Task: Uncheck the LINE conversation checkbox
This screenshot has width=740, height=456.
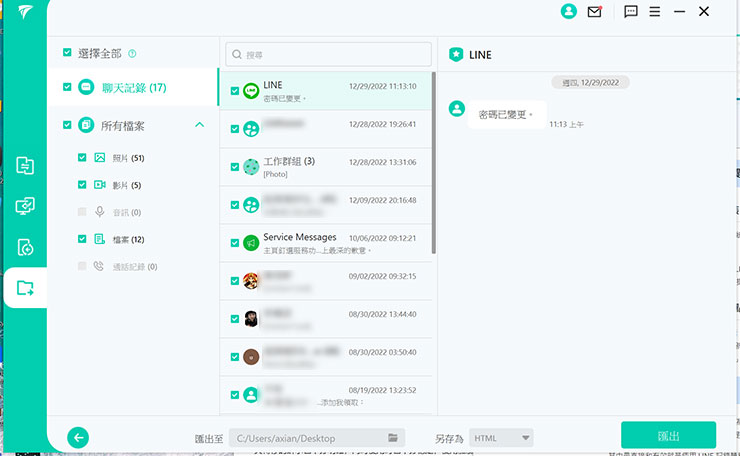Action: click(235, 91)
